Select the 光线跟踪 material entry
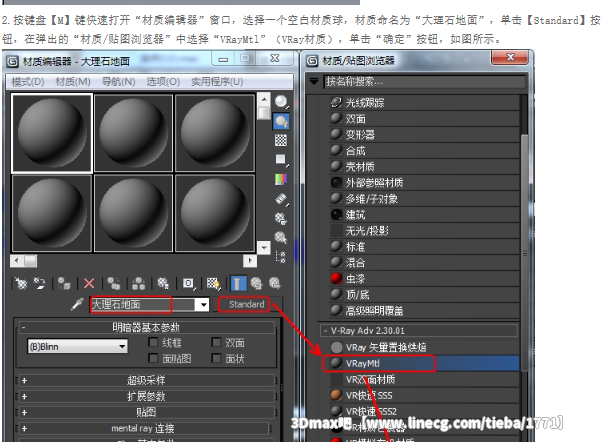The height and width of the screenshot is (442, 603). pos(424,103)
